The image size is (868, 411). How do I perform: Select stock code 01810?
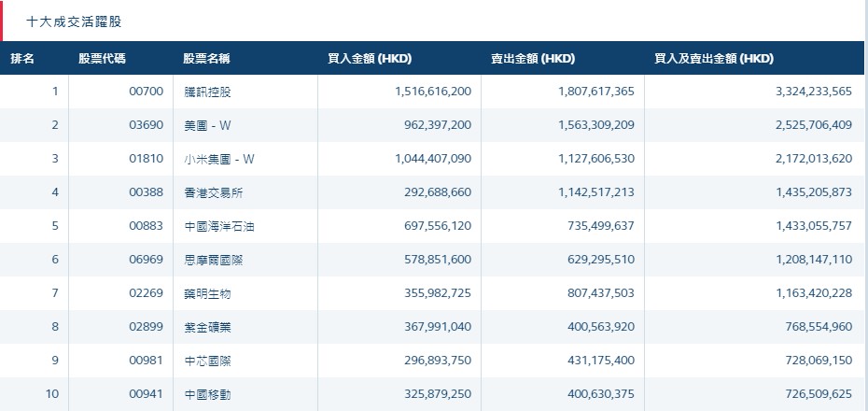point(147,159)
